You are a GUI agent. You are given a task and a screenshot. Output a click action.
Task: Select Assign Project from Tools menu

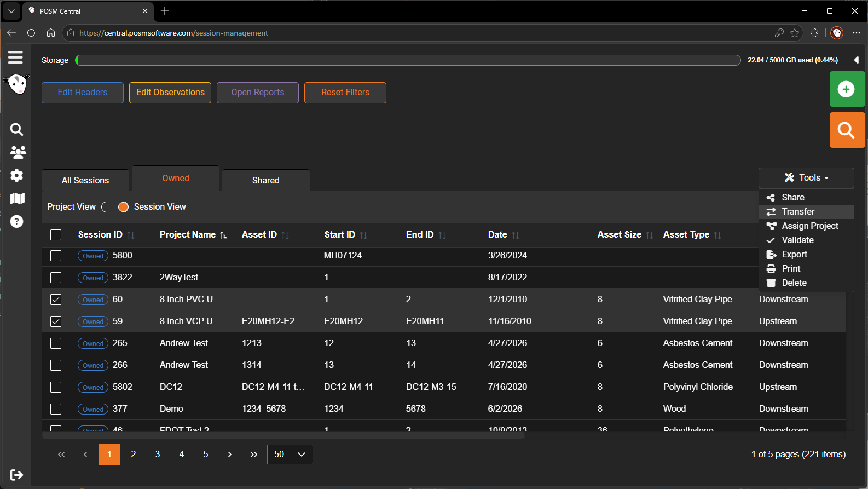(806, 226)
